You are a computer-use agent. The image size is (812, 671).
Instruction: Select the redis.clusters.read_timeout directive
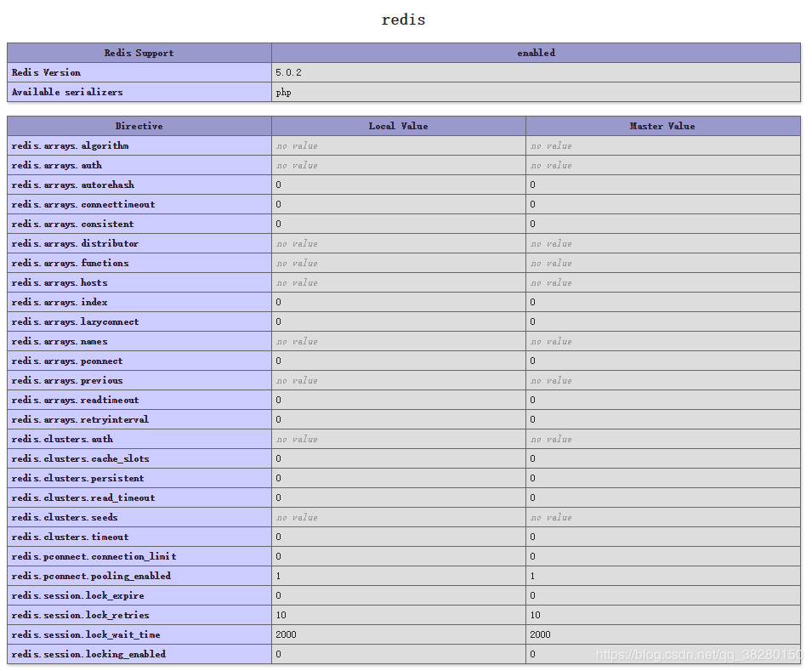point(82,498)
